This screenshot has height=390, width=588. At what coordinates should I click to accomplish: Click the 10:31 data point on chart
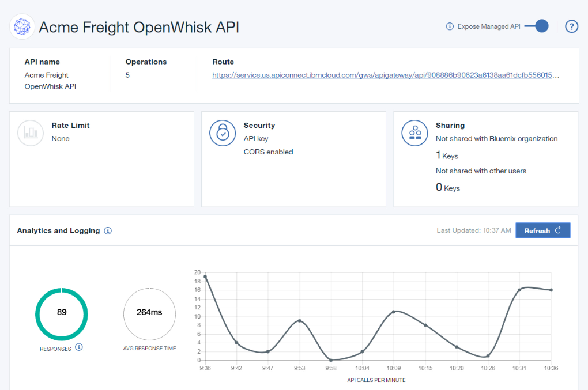tap(519, 290)
